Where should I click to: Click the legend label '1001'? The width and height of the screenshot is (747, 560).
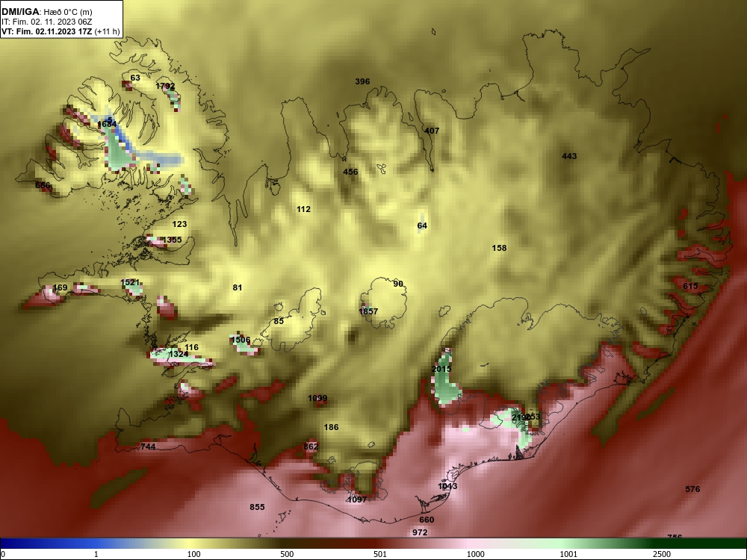pyautogui.click(x=568, y=554)
